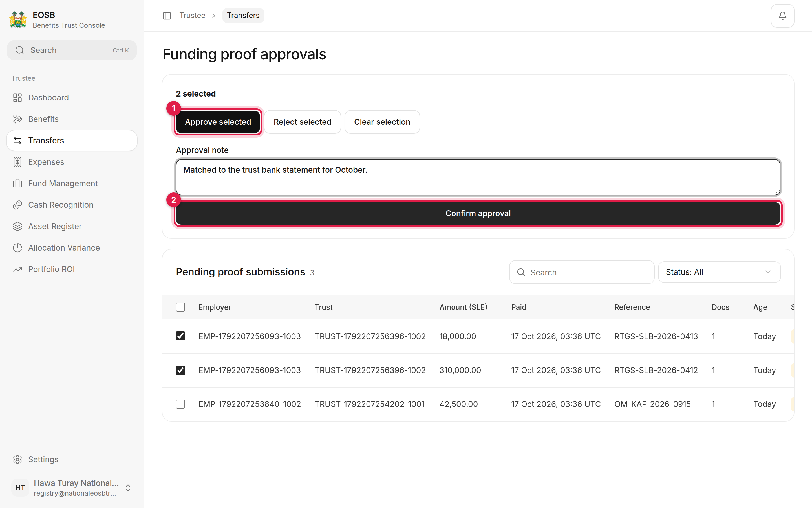
Task: Click the Reference column header
Action: (632, 307)
